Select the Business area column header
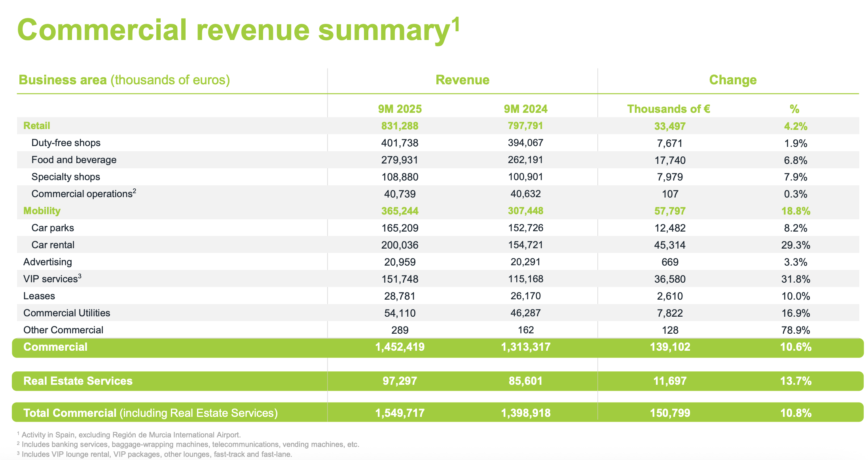The height and width of the screenshot is (460, 868). (x=124, y=80)
